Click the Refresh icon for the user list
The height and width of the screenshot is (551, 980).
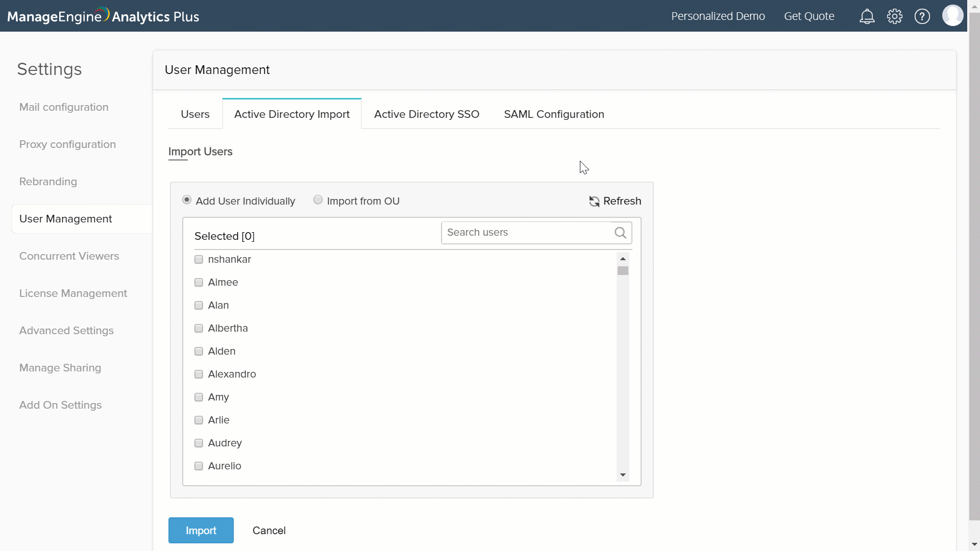click(594, 201)
